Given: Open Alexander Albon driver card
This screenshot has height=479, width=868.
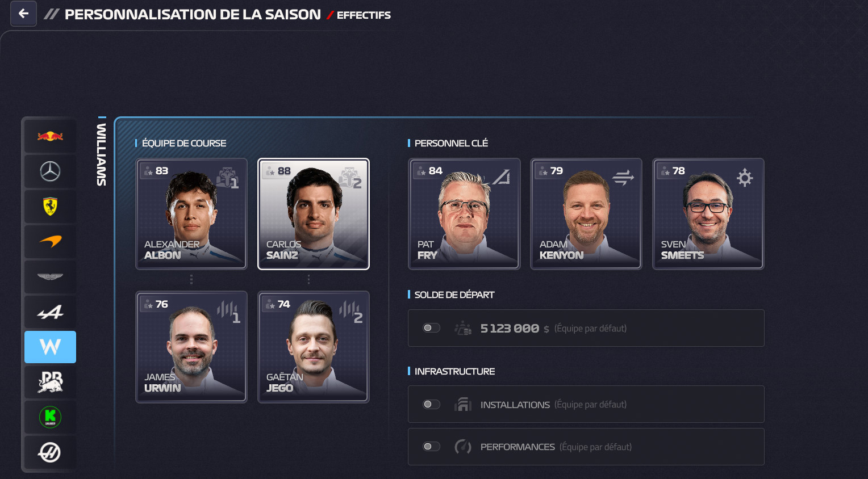Looking at the screenshot, I should [x=191, y=214].
